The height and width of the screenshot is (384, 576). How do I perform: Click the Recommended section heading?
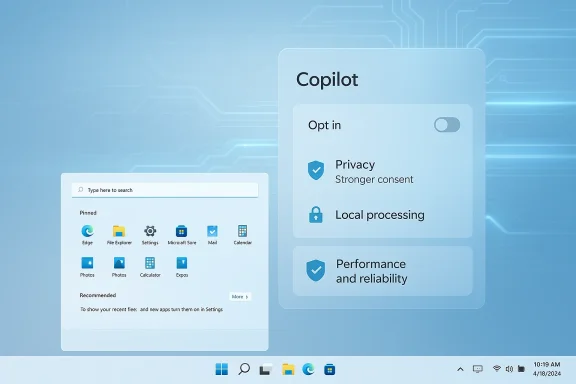pos(98,295)
